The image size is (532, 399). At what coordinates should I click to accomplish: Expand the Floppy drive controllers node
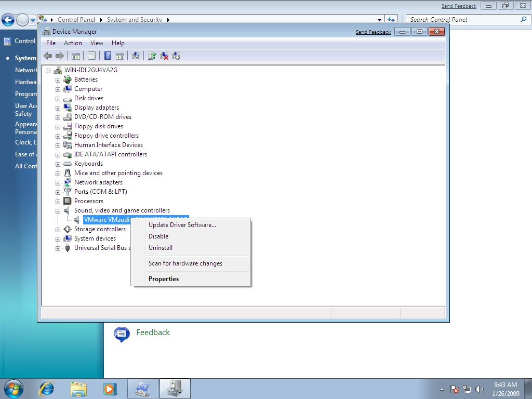[x=58, y=136]
